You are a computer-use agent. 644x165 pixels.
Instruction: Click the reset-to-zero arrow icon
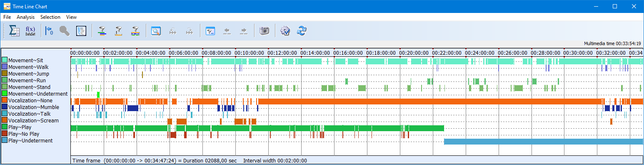click(49, 31)
